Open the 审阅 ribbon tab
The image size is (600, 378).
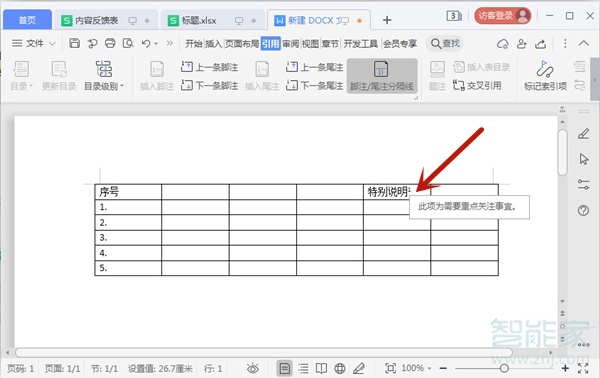(290, 44)
